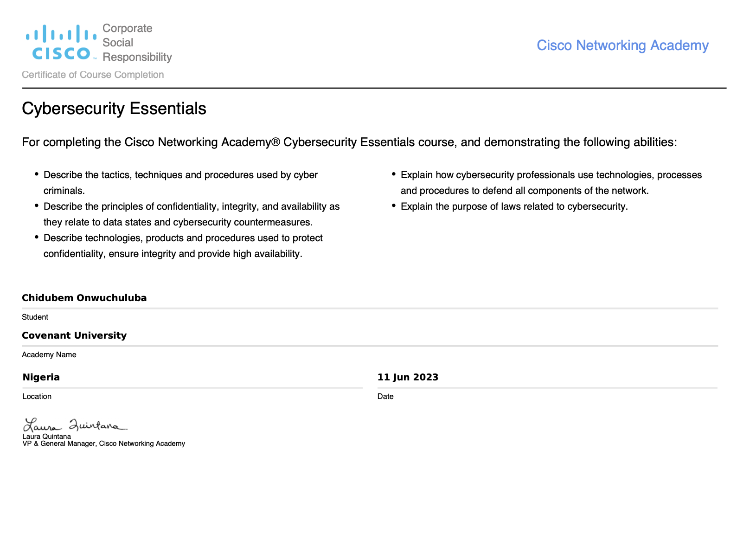This screenshot has height=540, width=756.
Task: Click the Cybersecurity Essentials title
Action: [x=114, y=109]
